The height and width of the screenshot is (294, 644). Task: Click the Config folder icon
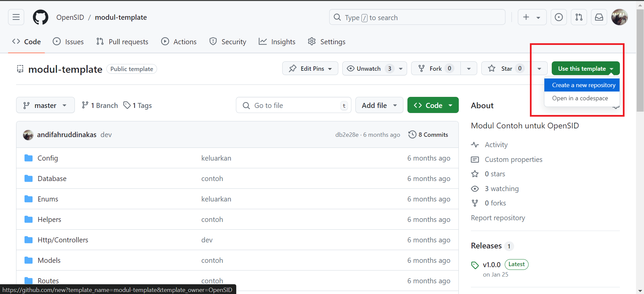point(29,158)
